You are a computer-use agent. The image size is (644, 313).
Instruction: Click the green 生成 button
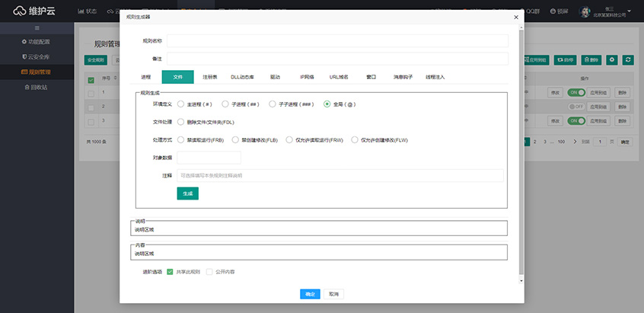(187, 193)
